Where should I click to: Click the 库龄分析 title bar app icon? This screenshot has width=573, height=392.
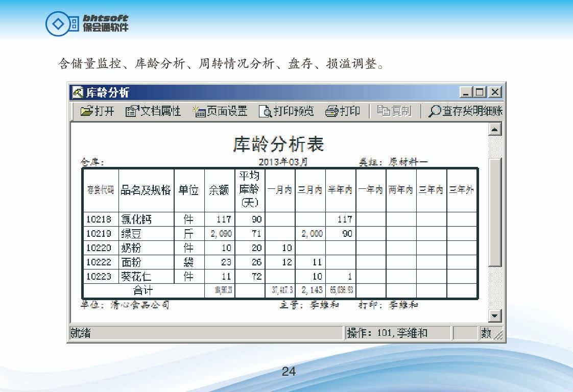click(78, 92)
